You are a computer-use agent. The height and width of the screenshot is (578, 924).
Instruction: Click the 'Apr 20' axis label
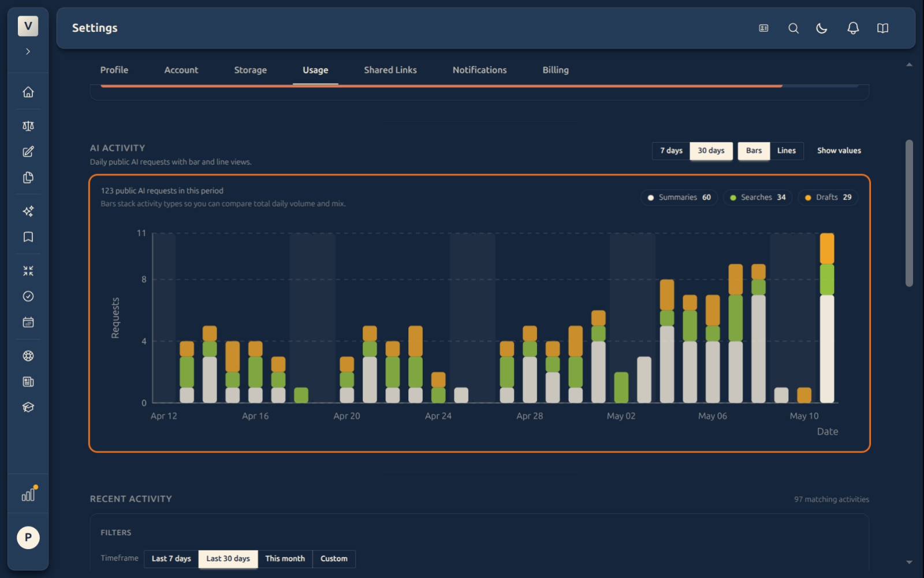click(x=346, y=416)
